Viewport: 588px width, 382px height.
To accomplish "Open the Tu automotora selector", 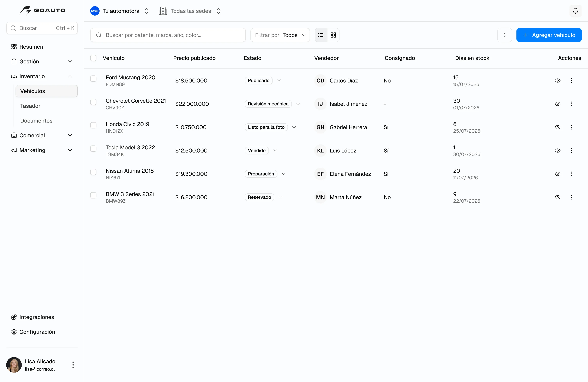I will click(120, 11).
